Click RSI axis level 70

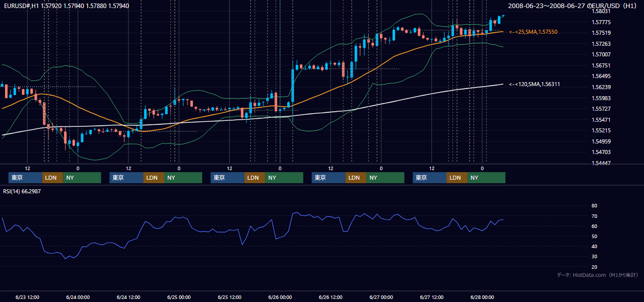click(594, 216)
